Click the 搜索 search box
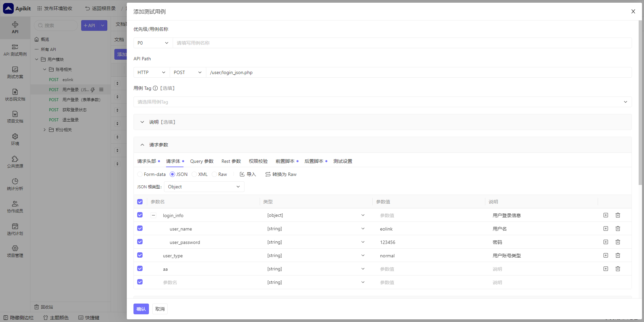The width and height of the screenshot is (644, 322). click(x=56, y=25)
